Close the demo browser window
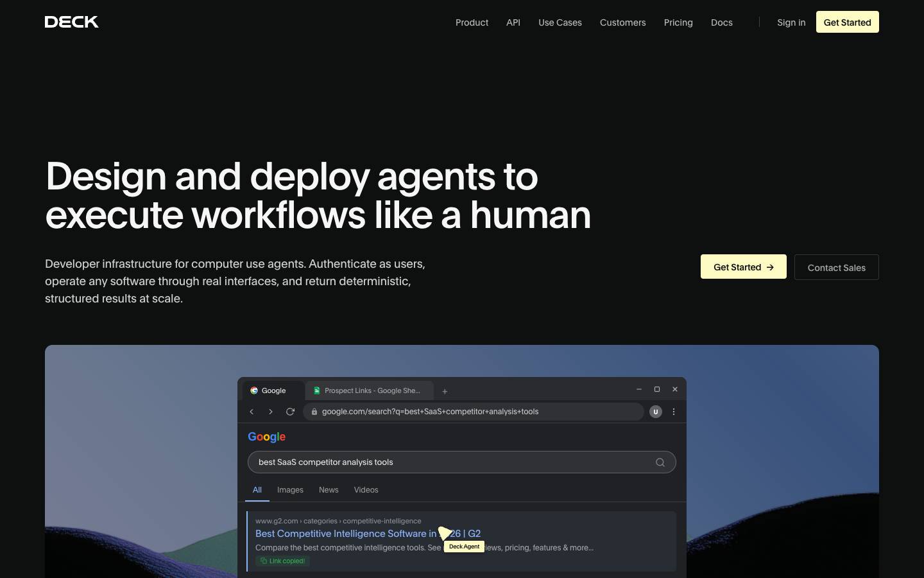 pyautogui.click(x=675, y=389)
